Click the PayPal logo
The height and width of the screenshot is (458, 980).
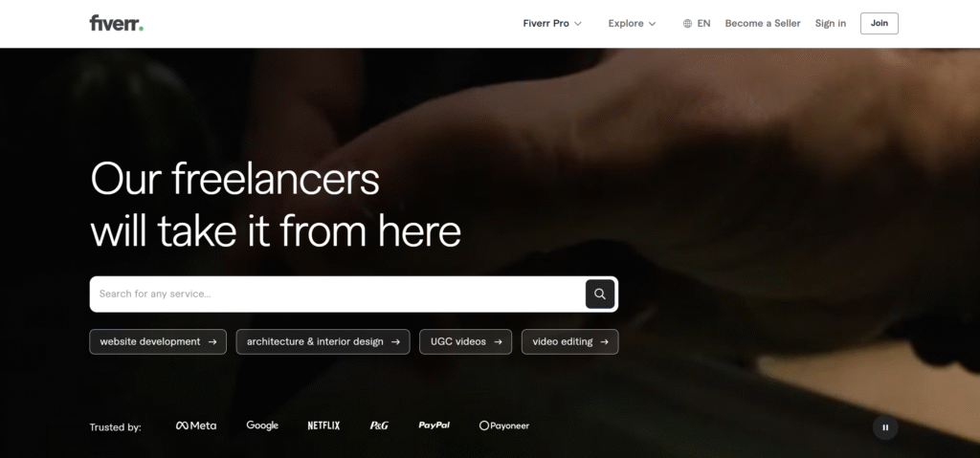(434, 425)
